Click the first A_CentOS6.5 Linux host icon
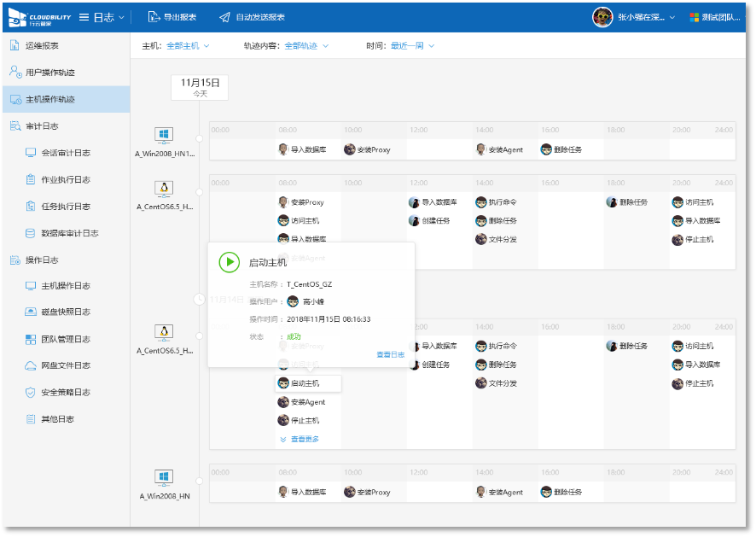This screenshot has height=537, width=756. [164, 188]
